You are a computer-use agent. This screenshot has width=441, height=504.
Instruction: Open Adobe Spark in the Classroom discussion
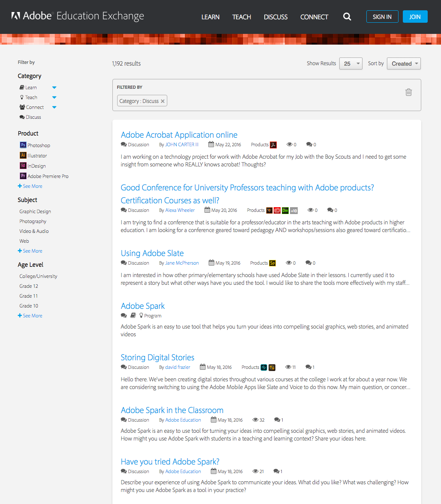(172, 410)
